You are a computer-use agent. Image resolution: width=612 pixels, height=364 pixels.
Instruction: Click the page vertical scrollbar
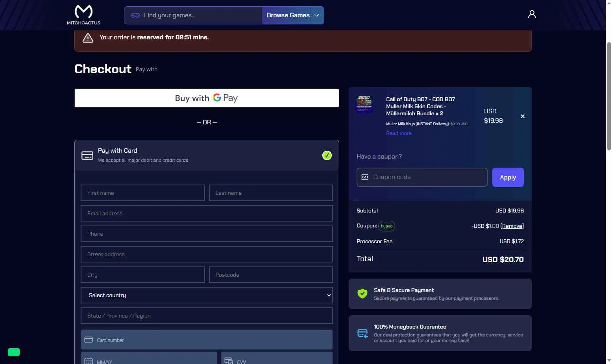pyautogui.click(x=609, y=96)
